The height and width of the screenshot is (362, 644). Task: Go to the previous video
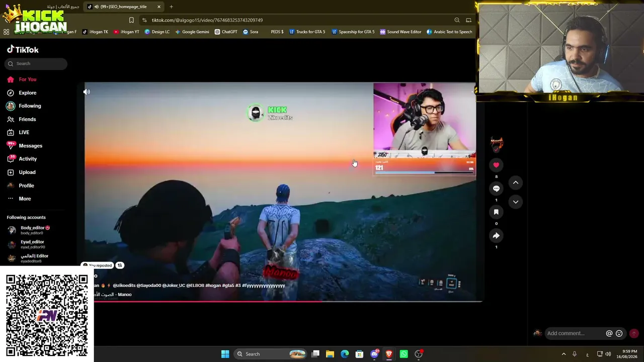[516, 183]
